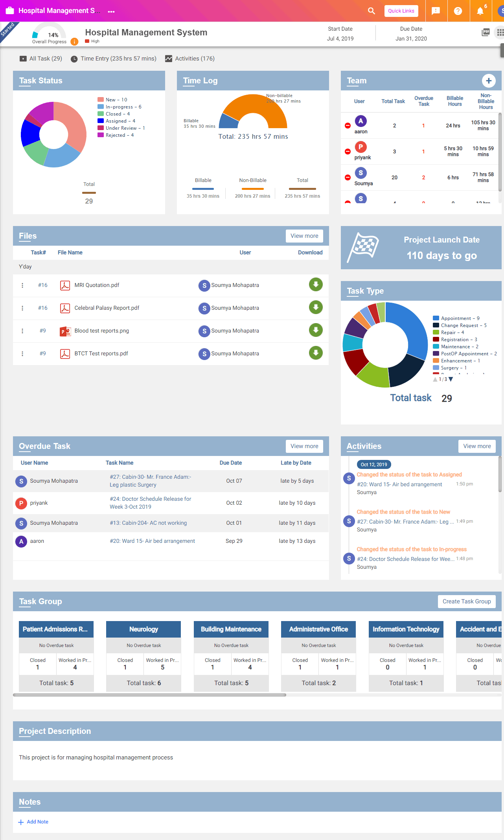Click the add team member plus icon

pos(489,81)
